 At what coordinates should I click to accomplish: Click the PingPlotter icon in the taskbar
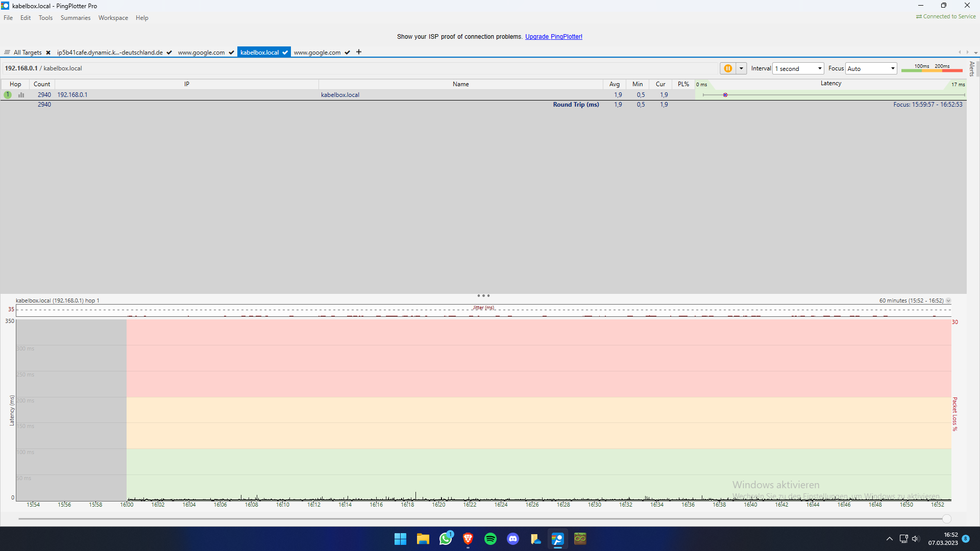tap(558, 539)
